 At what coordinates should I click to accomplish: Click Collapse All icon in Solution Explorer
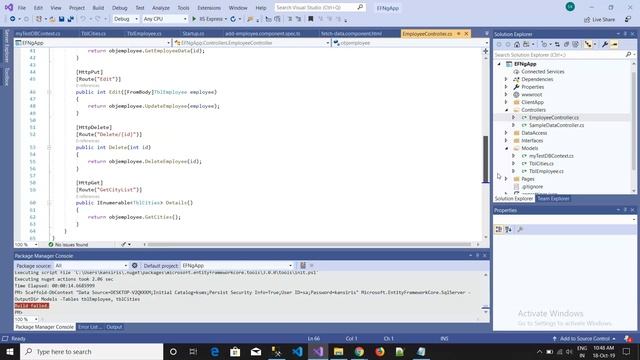(567, 44)
